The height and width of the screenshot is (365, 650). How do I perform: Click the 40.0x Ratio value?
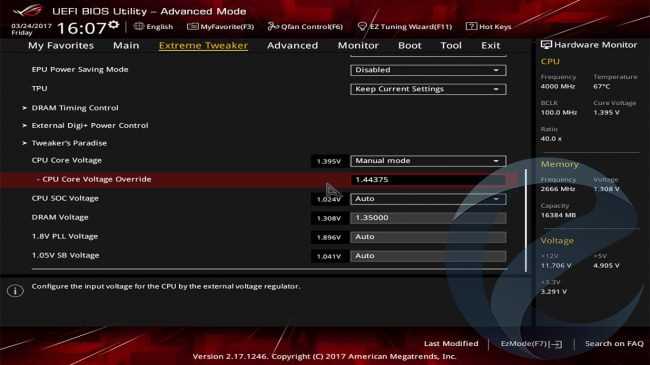point(551,139)
